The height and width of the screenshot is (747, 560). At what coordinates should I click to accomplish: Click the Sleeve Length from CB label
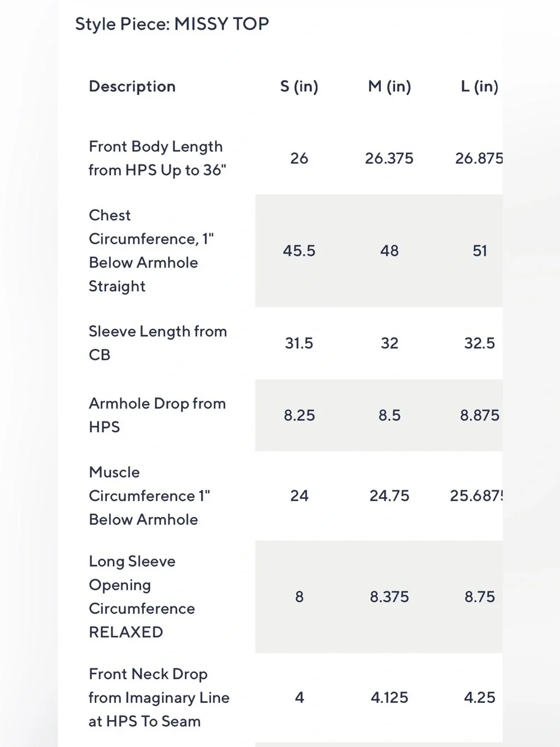pyautogui.click(x=158, y=343)
